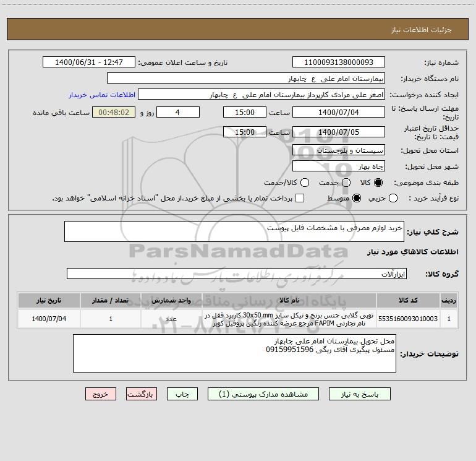Click the response deadline date 1400/07/04 field
This screenshot has height=461, width=476.
click(x=339, y=112)
